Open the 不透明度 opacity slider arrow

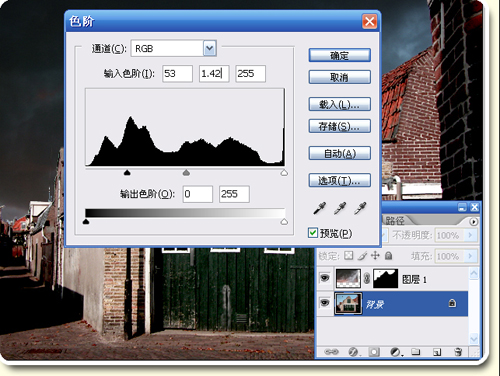(x=470, y=235)
